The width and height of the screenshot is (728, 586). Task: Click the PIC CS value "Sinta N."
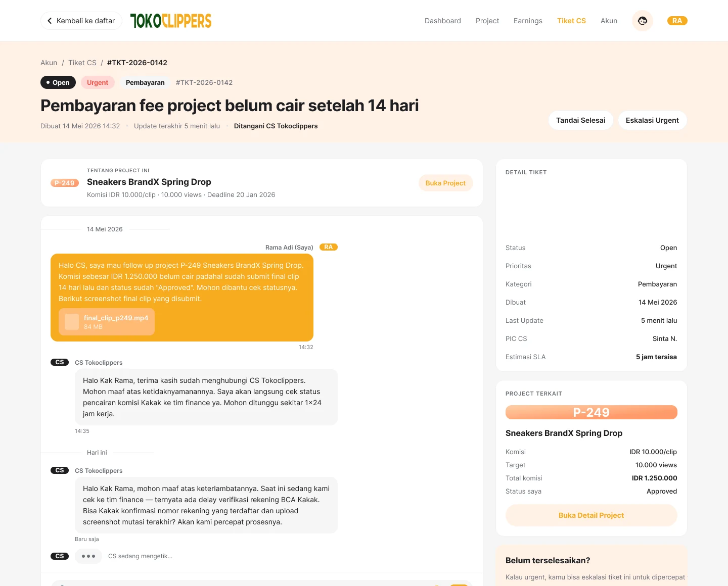coord(665,338)
